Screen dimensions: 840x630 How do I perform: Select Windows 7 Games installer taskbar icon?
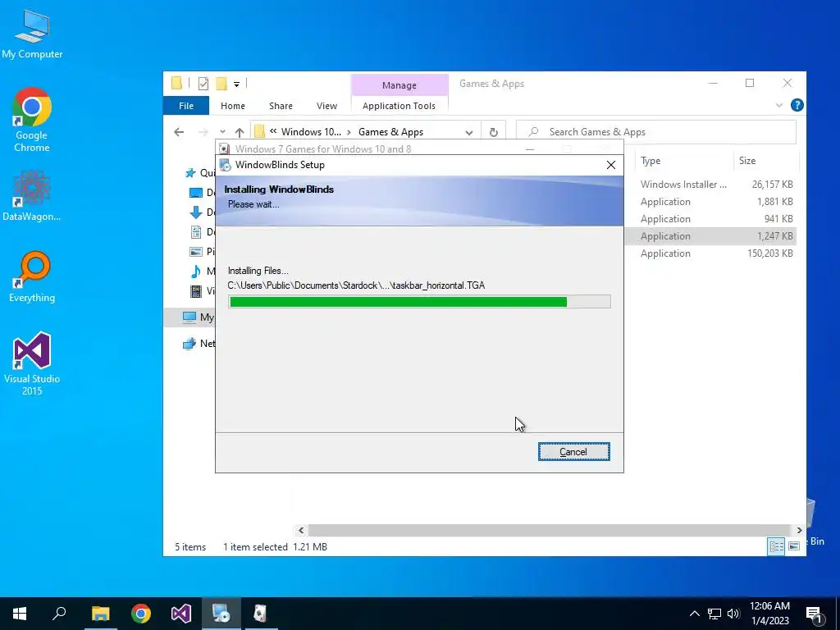click(x=261, y=614)
